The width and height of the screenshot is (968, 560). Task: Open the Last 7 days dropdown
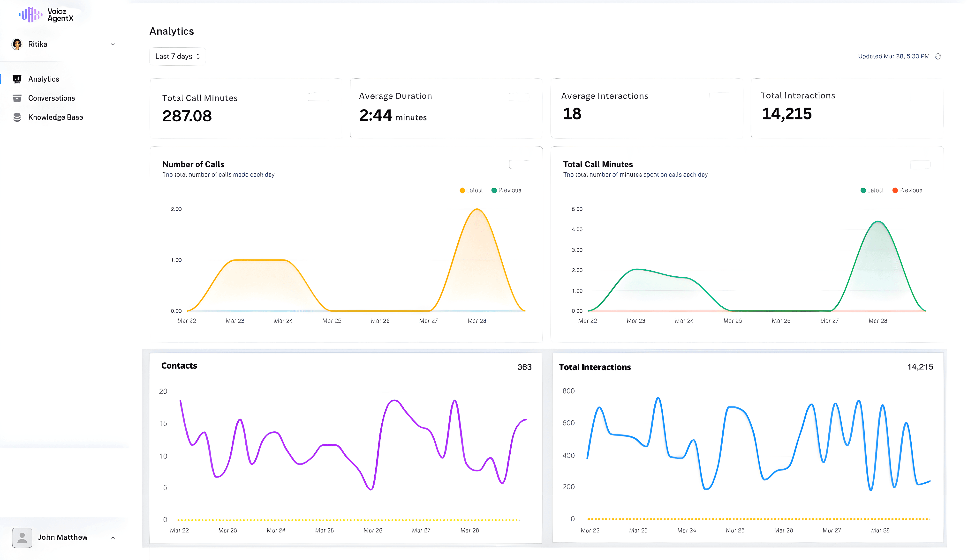177,56
